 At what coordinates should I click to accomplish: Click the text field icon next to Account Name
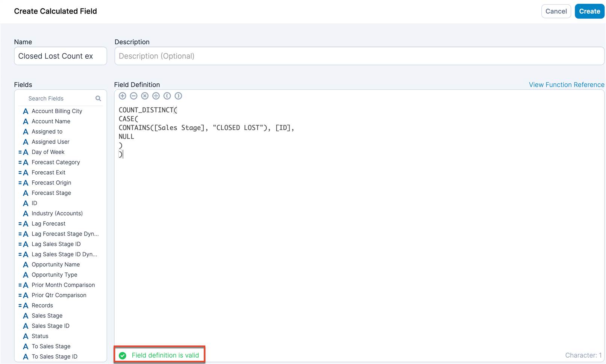pos(25,121)
